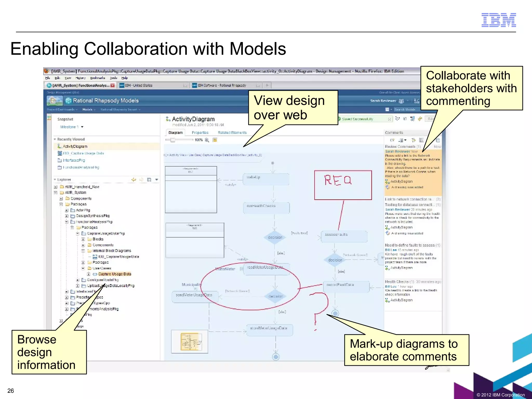
Task: Select the IBM - United States browser tab
Action: [153, 85]
